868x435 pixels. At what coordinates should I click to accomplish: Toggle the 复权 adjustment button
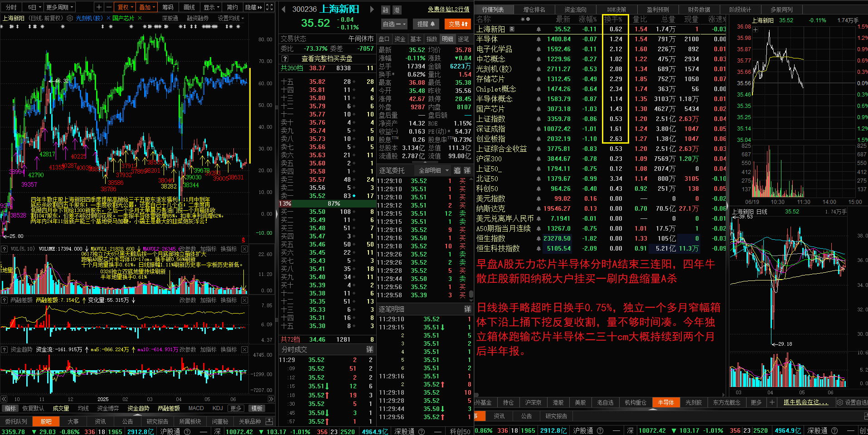pyautogui.click(x=126, y=7)
